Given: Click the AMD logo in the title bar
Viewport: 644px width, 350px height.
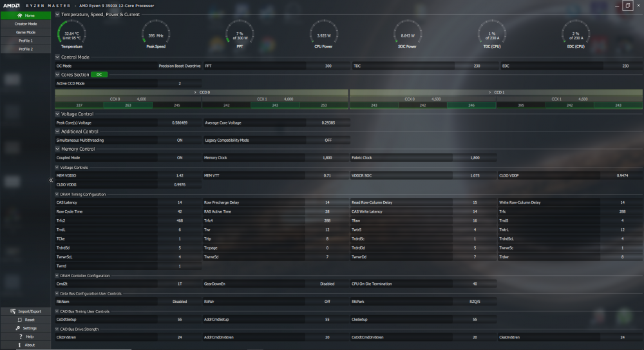Looking at the screenshot, I should (x=12, y=6).
